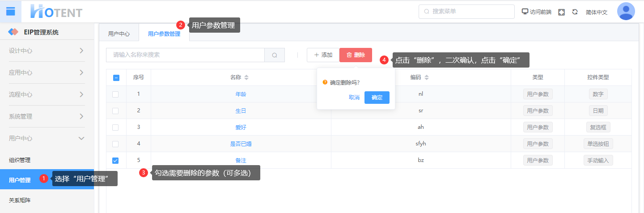The image size is (644, 213).
Task: Click the code cell 'ah'
Action: coord(421,127)
